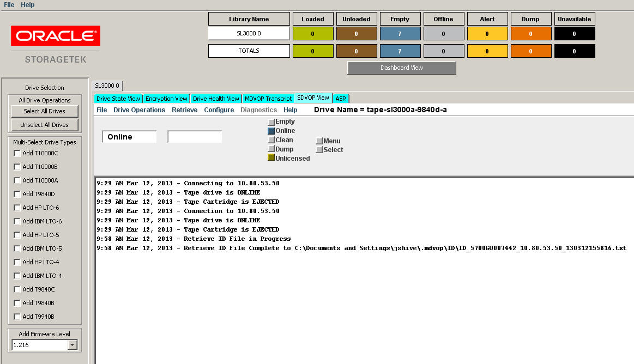
Task: Click SL3000 0 Offline count cell
Action: pyautogui.click(x=444, y=34)
